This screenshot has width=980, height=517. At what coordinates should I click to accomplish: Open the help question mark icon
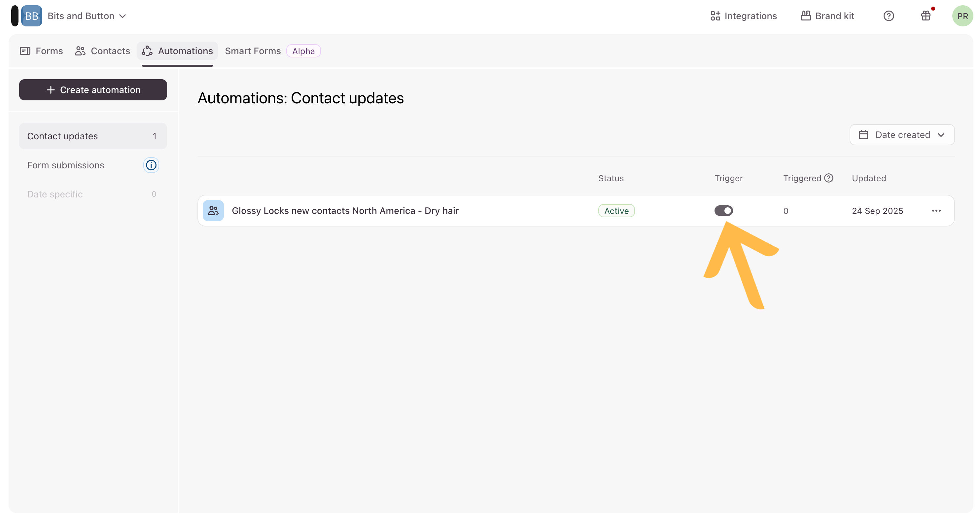pos(888,16)
